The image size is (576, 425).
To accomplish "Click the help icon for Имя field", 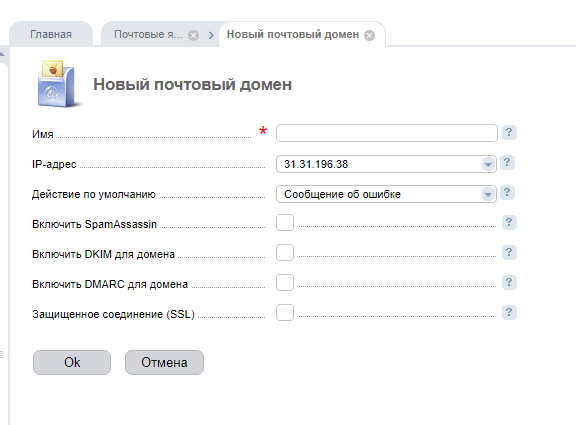I will [509, 132].
